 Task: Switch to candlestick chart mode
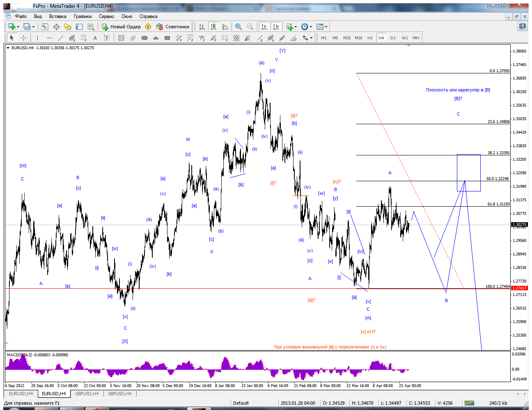click(213, 27)
